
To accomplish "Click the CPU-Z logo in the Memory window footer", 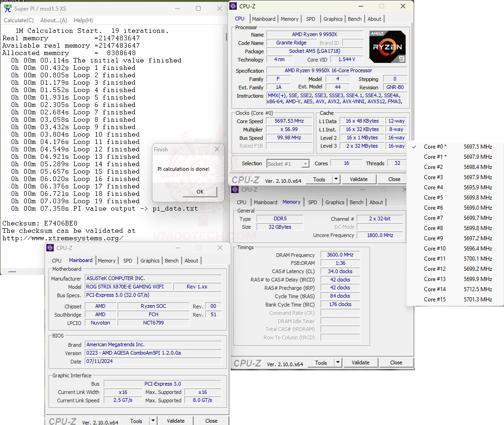I will coord(247,363).
